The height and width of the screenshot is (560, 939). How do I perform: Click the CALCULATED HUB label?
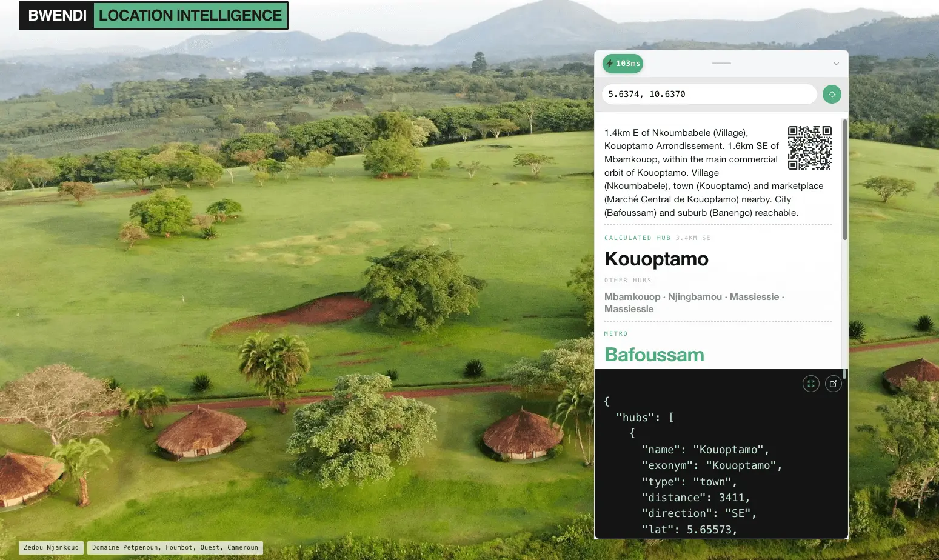tap(637, 238)
